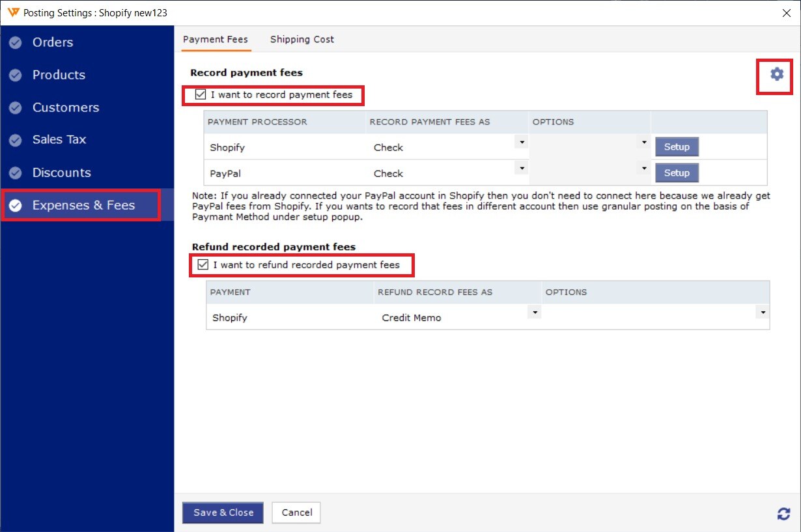801x532 pixels.
Task: Open the Credit Memo refund dropdown
Action: coord(534,313)
